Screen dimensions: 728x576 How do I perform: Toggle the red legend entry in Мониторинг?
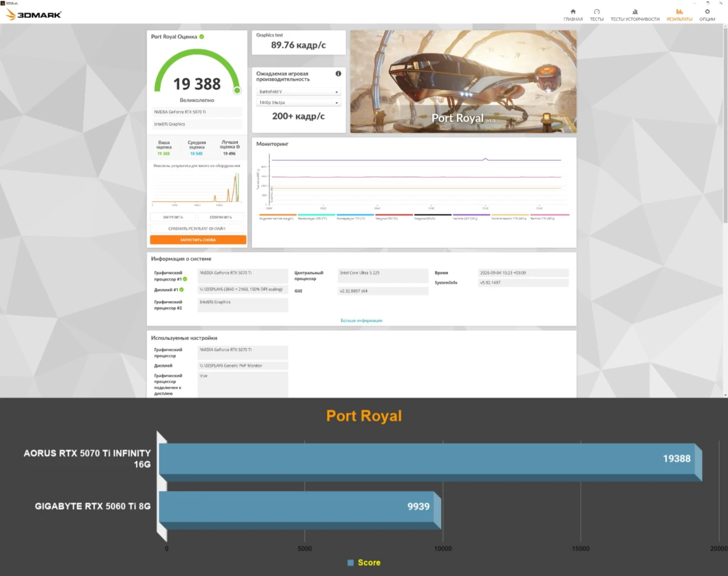click(x=394, y=216)
